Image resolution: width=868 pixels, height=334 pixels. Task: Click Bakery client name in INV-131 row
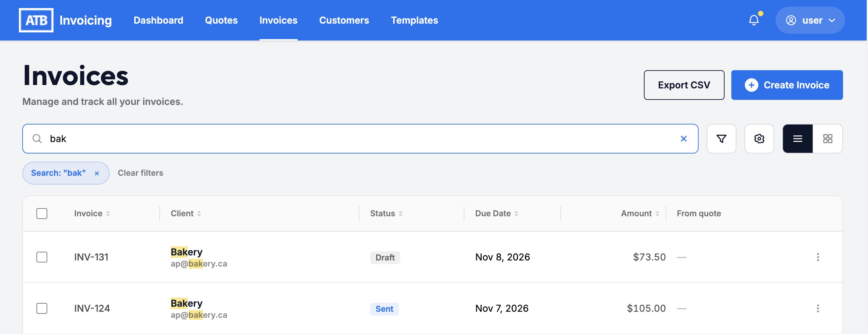point(187,252)
